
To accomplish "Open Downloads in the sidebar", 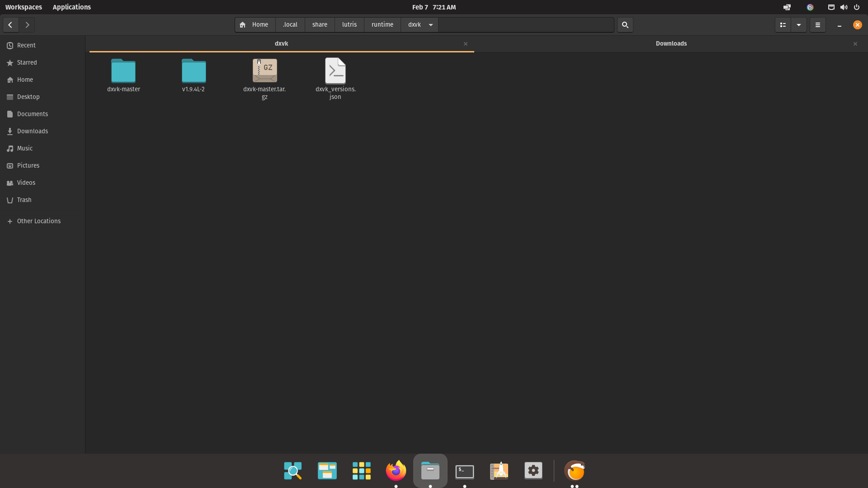I will click(42, 131).
